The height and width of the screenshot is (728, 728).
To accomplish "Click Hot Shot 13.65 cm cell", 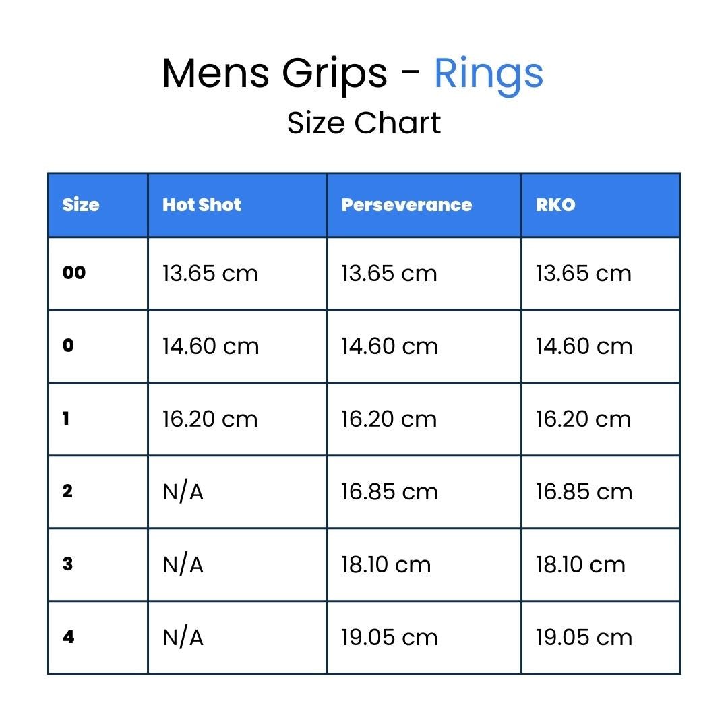I will tap(210, 274).
